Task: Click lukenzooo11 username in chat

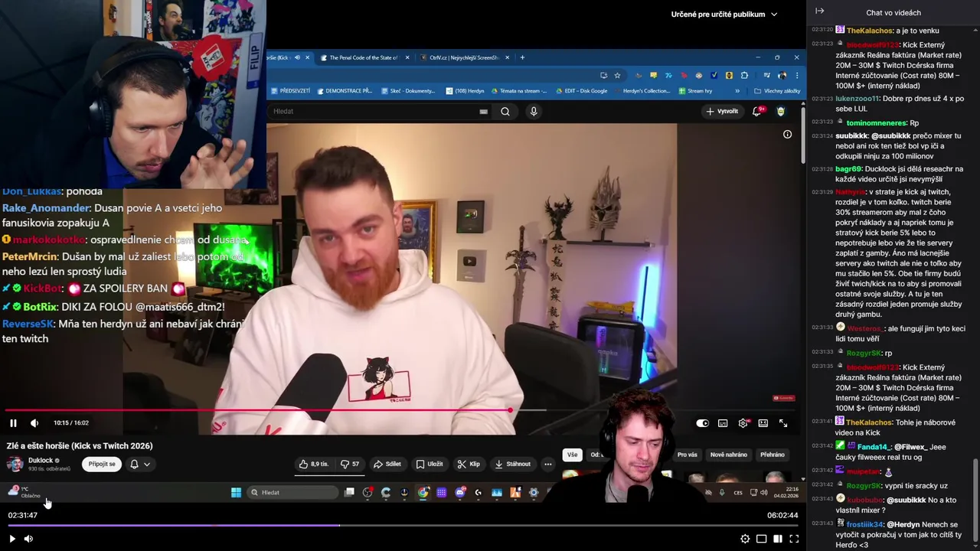Action: pyautogui.click(x=857, y=99)
